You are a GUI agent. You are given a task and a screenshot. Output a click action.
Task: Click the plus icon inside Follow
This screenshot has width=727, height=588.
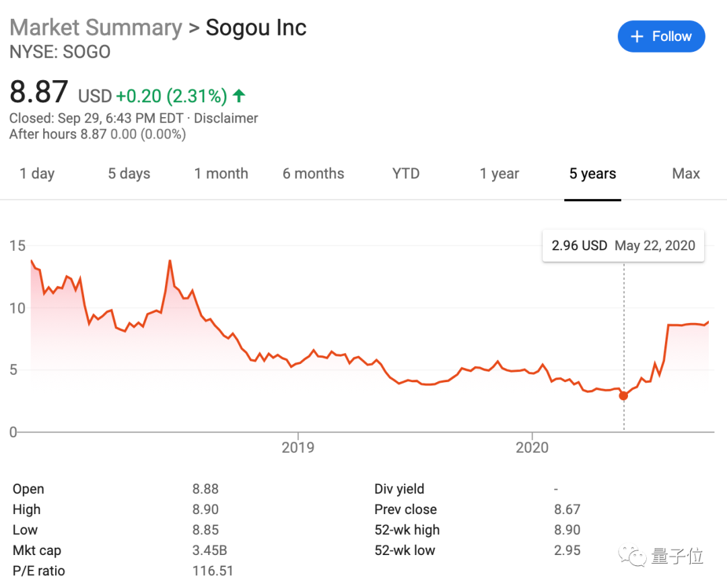coord(637,36)
